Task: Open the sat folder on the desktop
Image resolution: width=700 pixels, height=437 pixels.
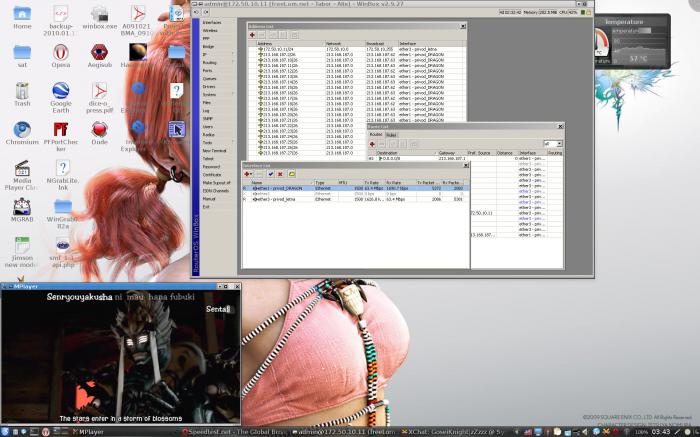Action: (22, 56)
